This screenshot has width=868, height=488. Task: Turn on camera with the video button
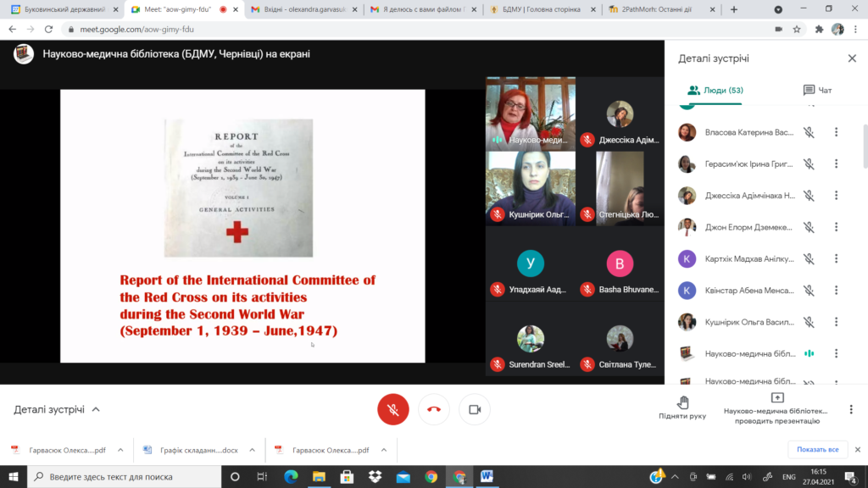(475, 409)
